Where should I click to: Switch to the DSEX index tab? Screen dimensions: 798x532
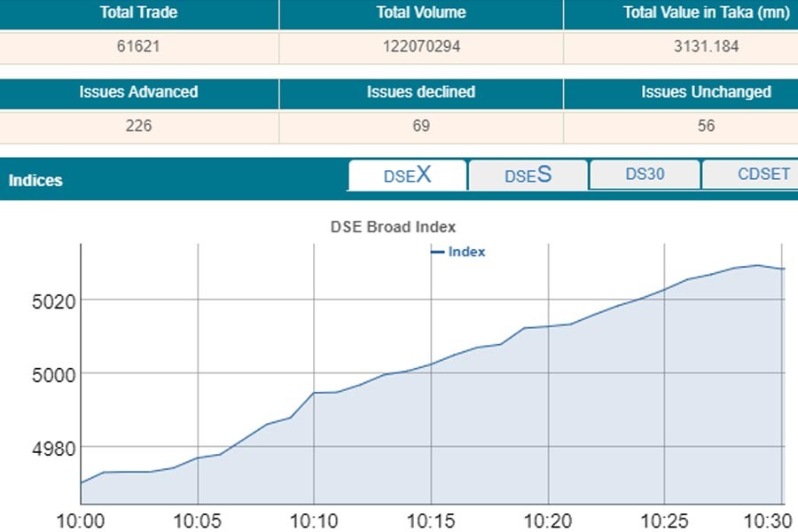[x=407, y=175]
